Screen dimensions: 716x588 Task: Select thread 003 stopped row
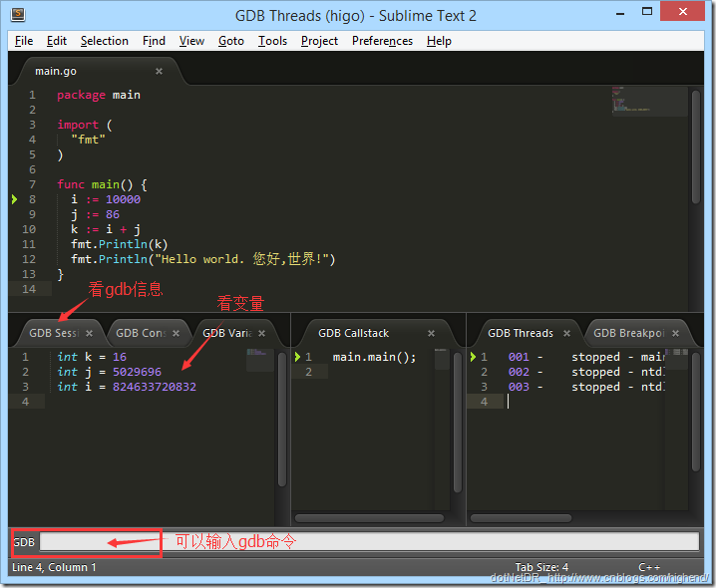coord(586,387)
